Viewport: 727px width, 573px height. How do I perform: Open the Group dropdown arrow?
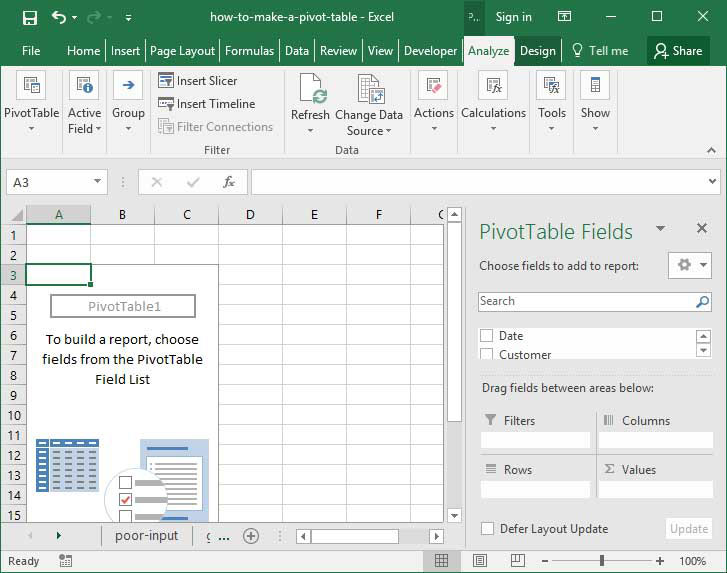tap(128, 128)
